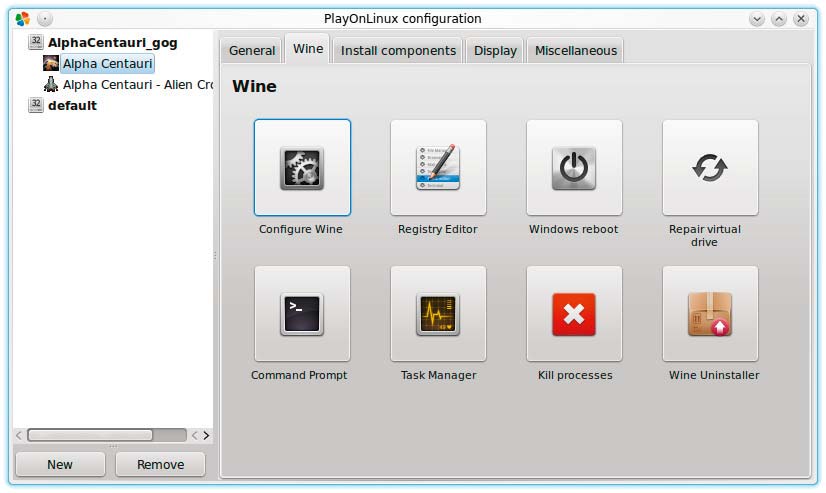
Task: Click the round pin button beside the title bar logo
Action: 45,19
